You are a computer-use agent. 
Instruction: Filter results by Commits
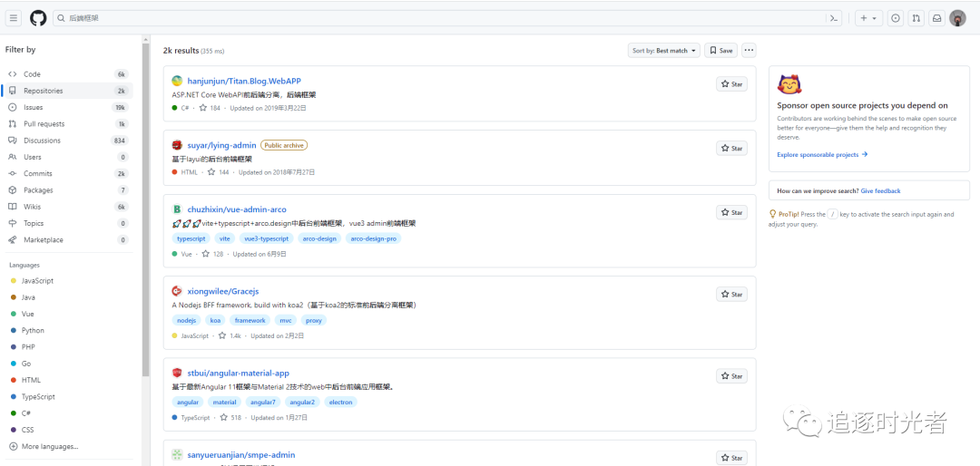coord(69,174)
